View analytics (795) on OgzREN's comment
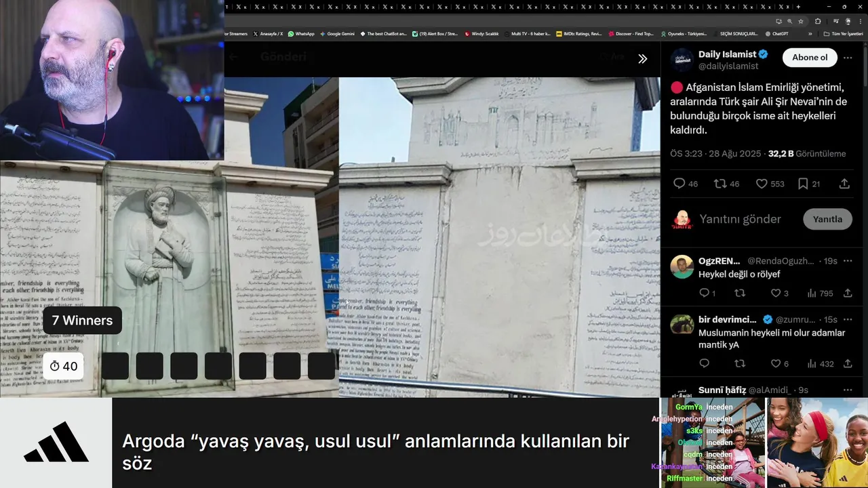Viewport: 868px width, 488px height. click(x=820, y=293)
